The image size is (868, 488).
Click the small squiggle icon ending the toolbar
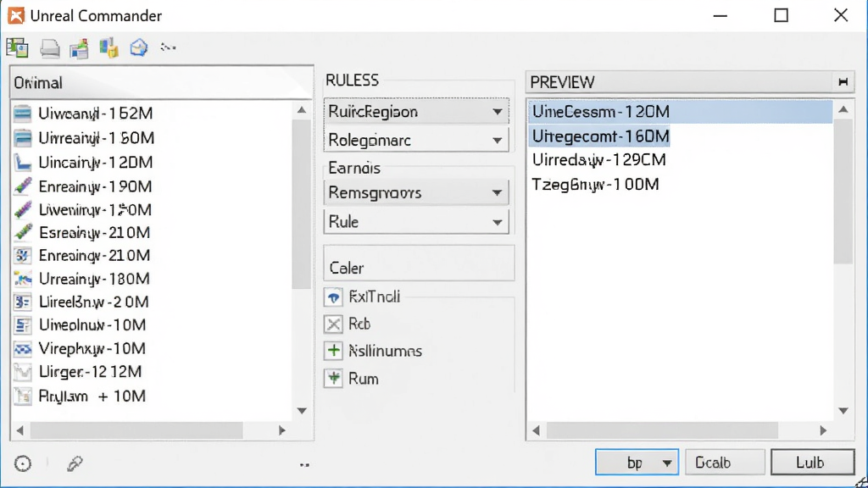(168, 47)
